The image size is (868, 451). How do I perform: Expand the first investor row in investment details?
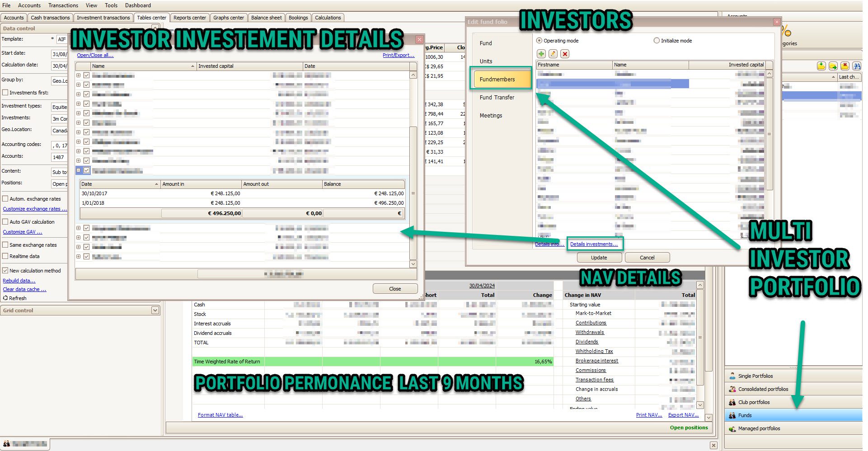(78, 75)
